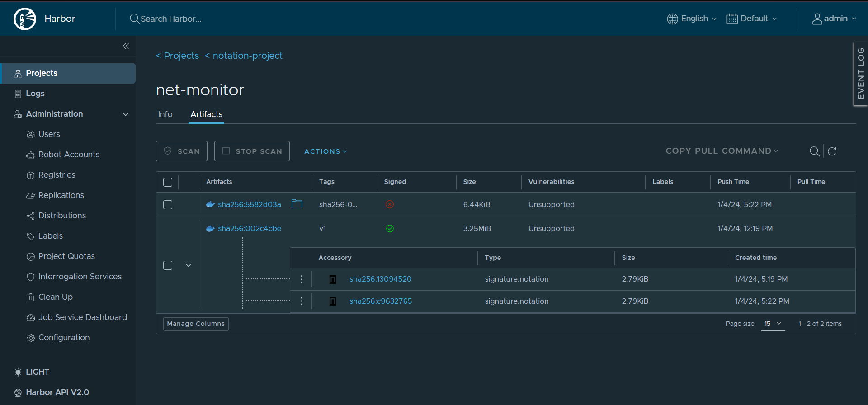This screenshot has height=405, width=868.
Task: Open action menu for accessory sha256:13094520
Action: [302, 279]
